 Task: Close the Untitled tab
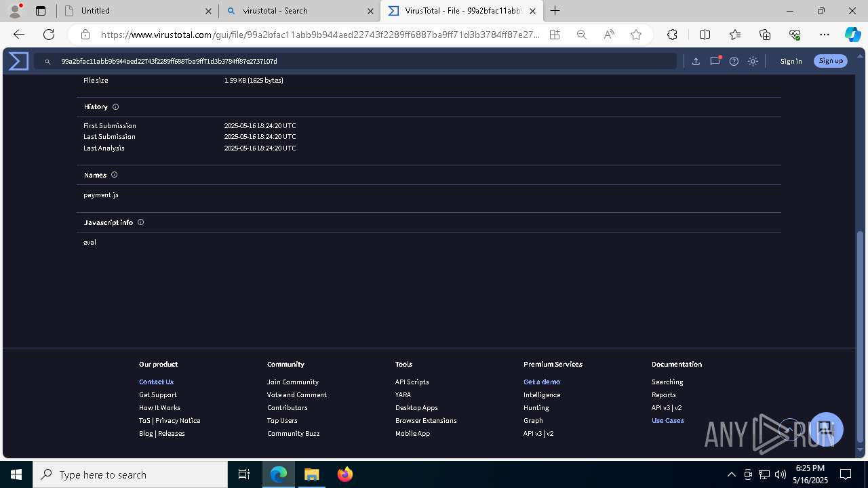point(208,11)
